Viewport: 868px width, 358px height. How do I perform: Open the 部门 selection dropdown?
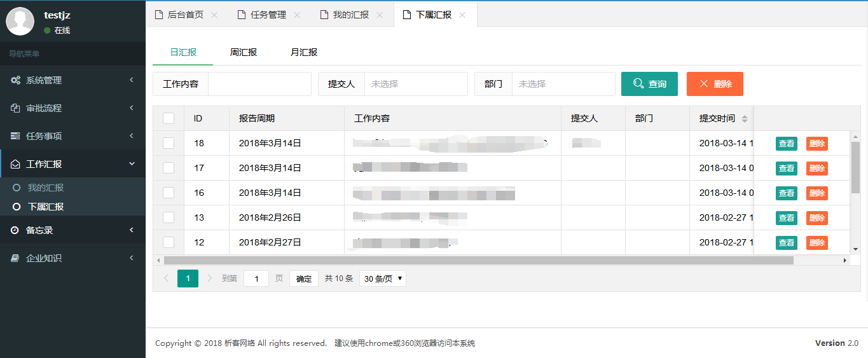coord(563,84)
